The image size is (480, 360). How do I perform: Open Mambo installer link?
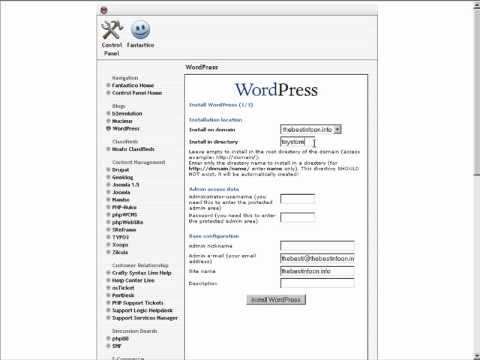click(x=121, y=200)
